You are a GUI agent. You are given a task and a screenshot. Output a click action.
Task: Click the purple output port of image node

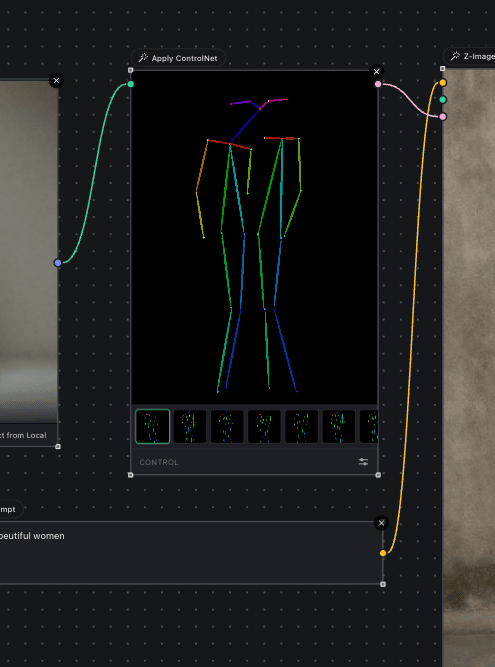click(58, 263)
